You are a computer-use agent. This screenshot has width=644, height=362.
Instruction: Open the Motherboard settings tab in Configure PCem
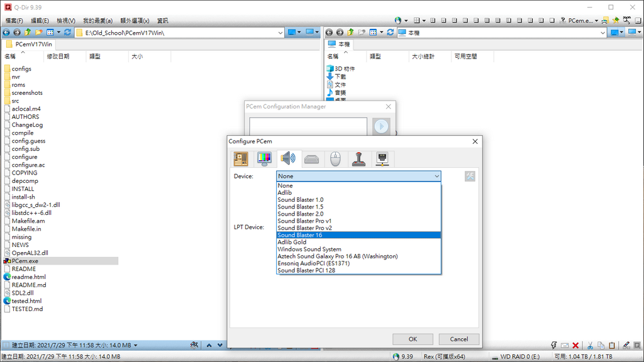(241, 159)
